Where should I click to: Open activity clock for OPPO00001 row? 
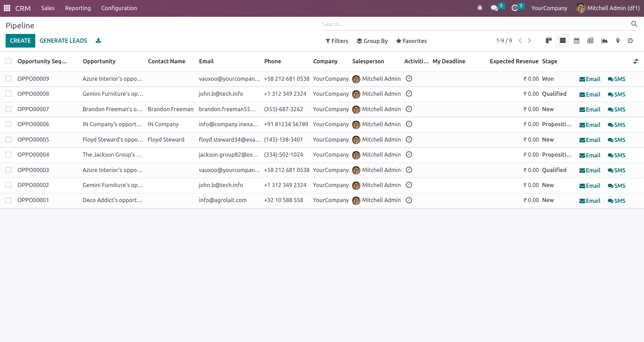tap(409, 200)
